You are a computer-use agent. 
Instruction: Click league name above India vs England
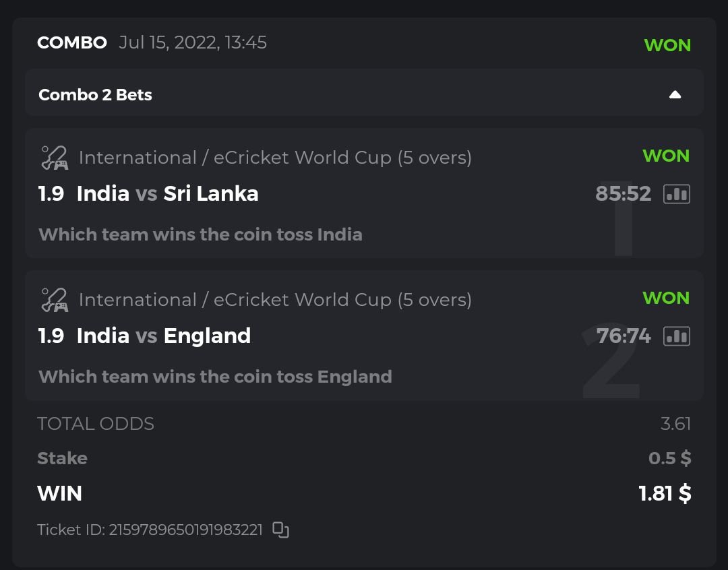[x=275, y=299]
